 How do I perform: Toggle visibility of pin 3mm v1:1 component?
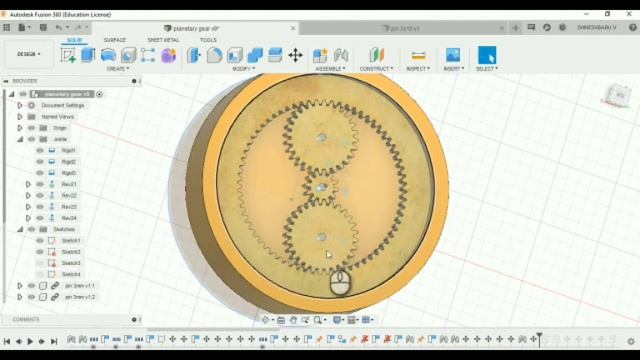pos(31,286)
